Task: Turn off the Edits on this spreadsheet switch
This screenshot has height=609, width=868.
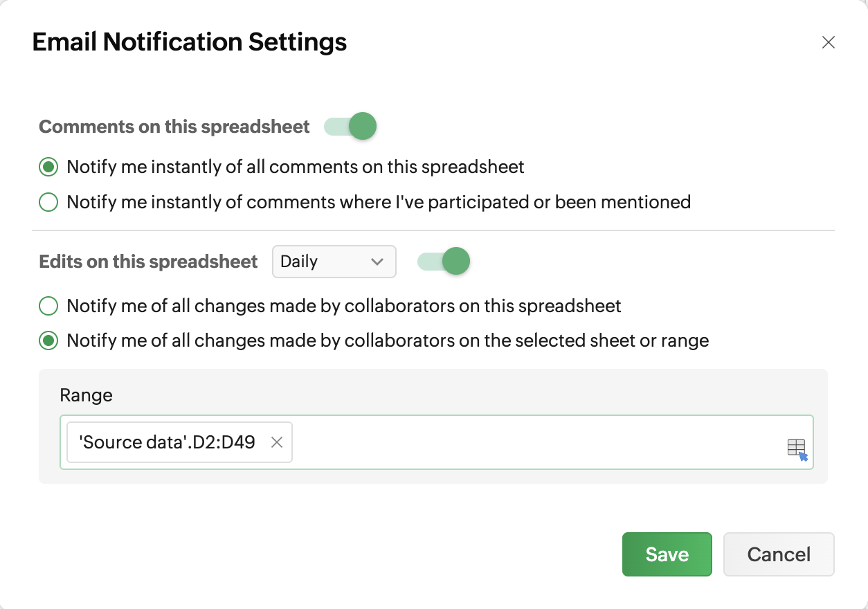Action: point(444,262)
